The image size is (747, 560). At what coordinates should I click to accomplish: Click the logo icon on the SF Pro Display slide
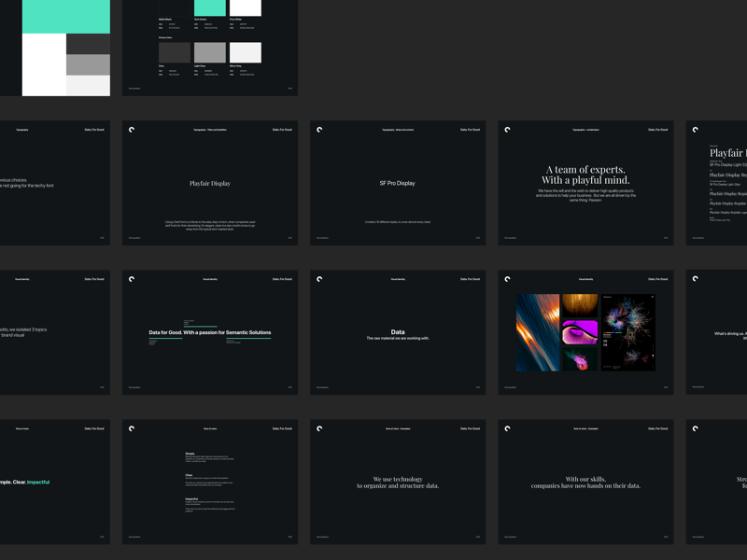319,130
